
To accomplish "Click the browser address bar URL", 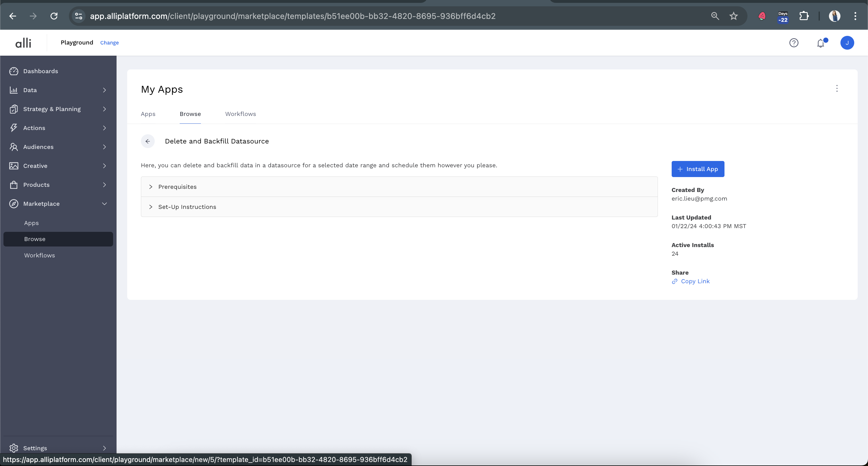I will coord(292,16).
